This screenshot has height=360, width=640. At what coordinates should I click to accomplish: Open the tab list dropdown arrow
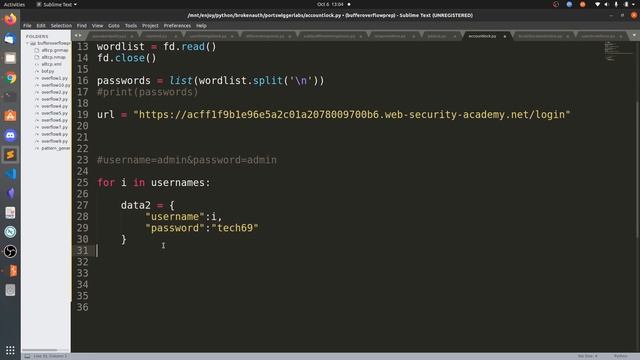pos(634,36)
